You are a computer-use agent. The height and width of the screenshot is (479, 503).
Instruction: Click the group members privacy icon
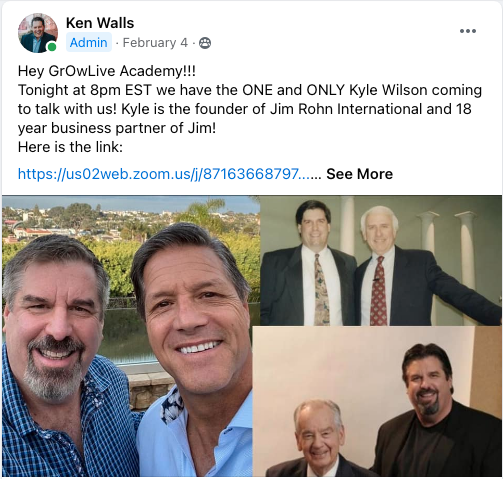click(x=205, y=43)
